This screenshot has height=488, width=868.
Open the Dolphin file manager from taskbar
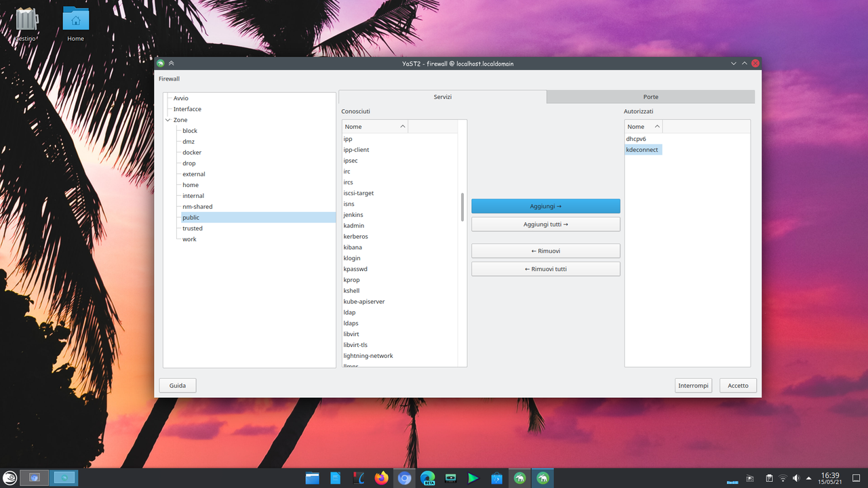[x=312, y=478]
